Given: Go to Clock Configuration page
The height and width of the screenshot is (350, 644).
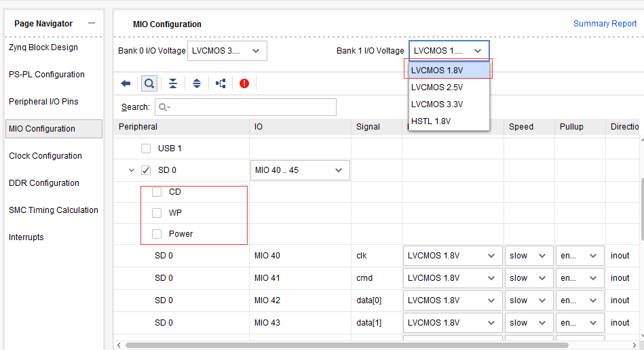Looking at the screenshot, I should click(x=45, y=156).
